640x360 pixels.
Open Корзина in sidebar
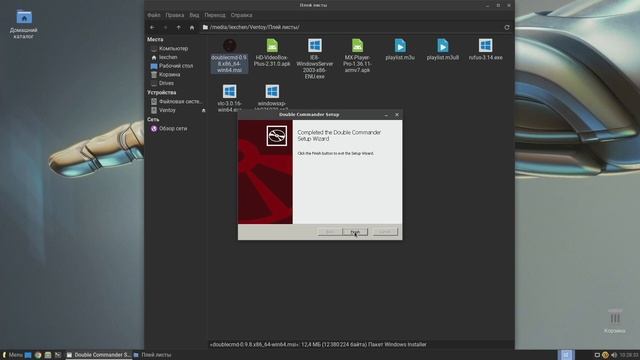coord(169,74)
